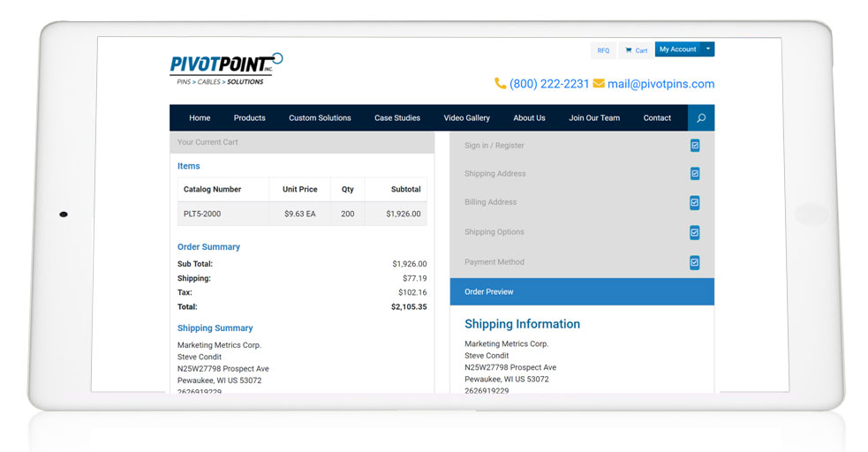Click the Sub Total: label
This screenshot has width=868, height=452.
click(195, 264)
